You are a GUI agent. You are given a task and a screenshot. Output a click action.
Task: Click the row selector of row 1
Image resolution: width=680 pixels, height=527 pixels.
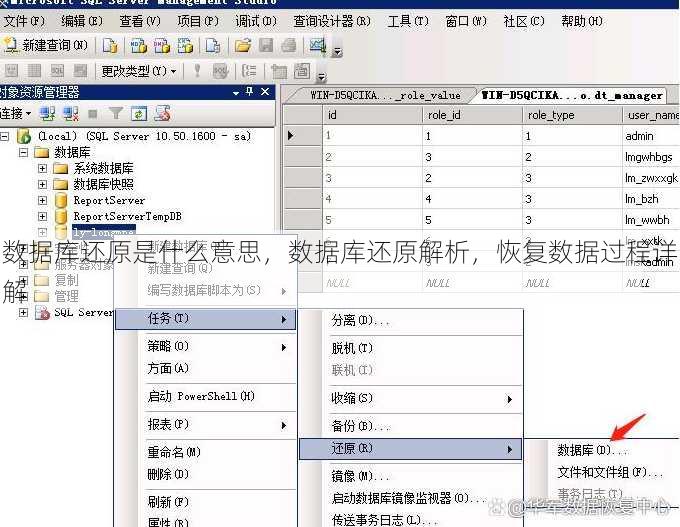point(303,135)
